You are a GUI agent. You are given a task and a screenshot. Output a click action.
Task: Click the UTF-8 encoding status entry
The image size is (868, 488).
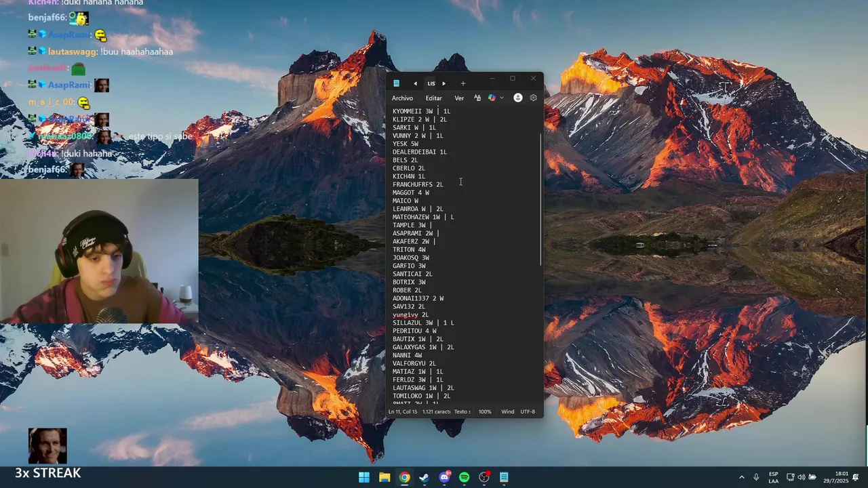(528, 411)
